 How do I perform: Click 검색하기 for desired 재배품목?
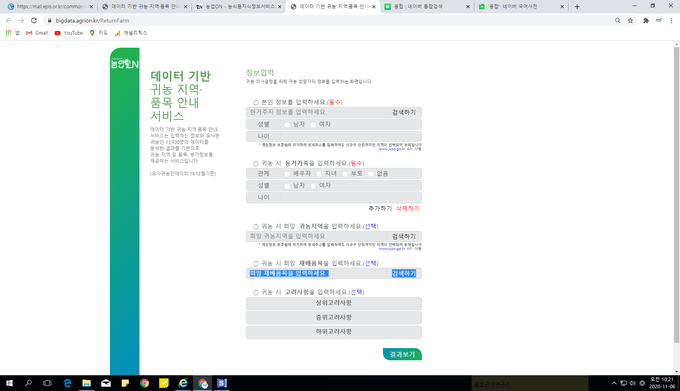tap(404, 274)
